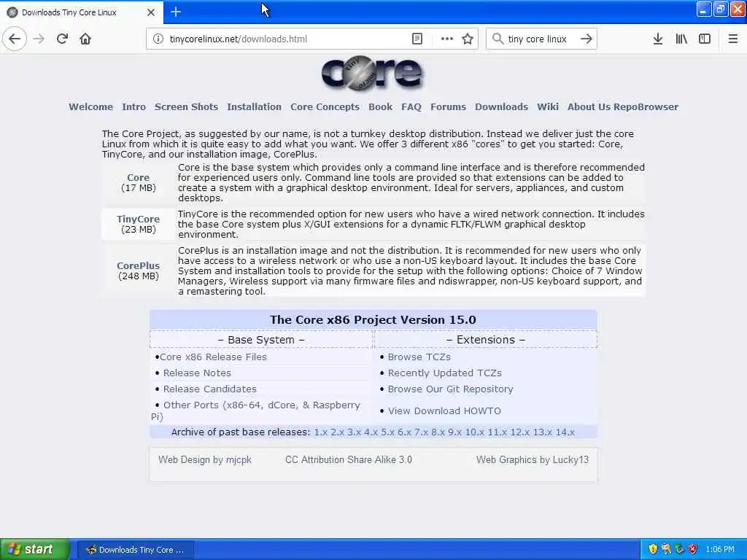Open the 8.x archive release
The height and width of the screenshot is (560, 747).
click(x=438, y=432)
